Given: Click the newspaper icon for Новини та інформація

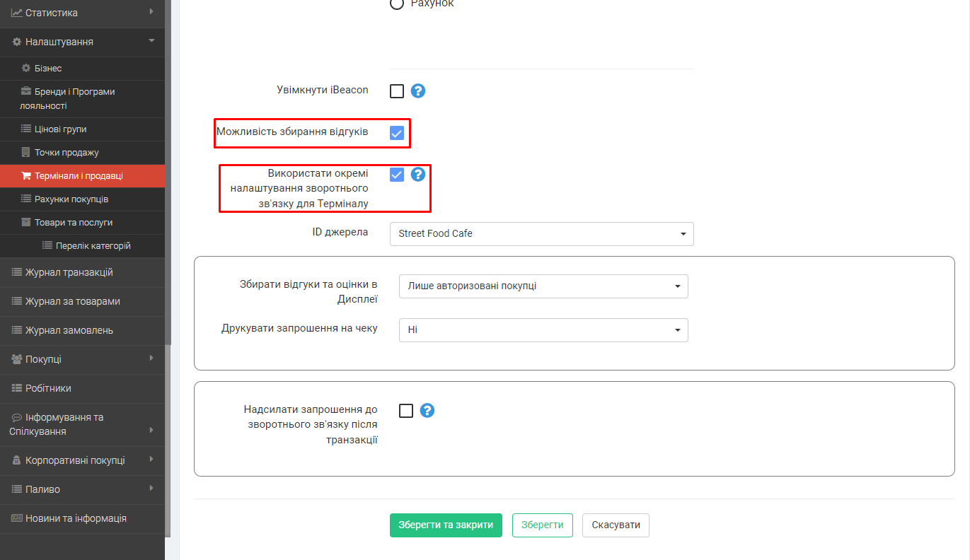Looking at the screenshot, I should (17, 518).
